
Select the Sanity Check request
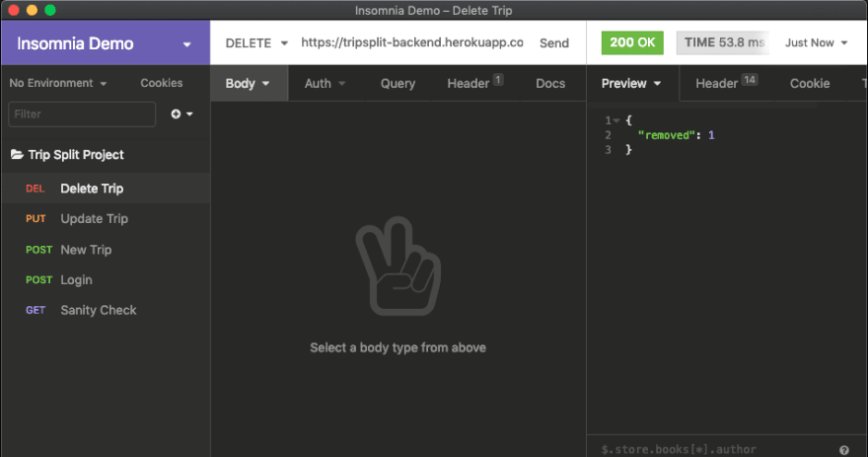(x=106, y=310)
